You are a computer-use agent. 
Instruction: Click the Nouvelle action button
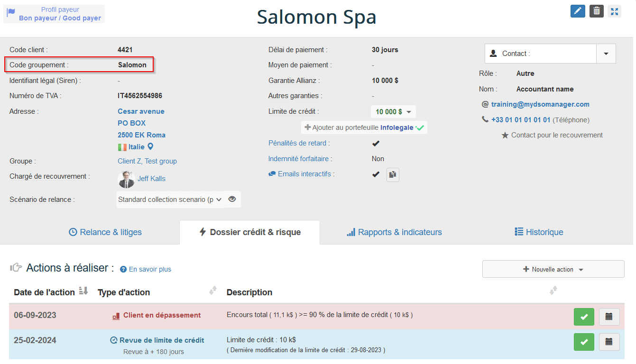(553, 269)
